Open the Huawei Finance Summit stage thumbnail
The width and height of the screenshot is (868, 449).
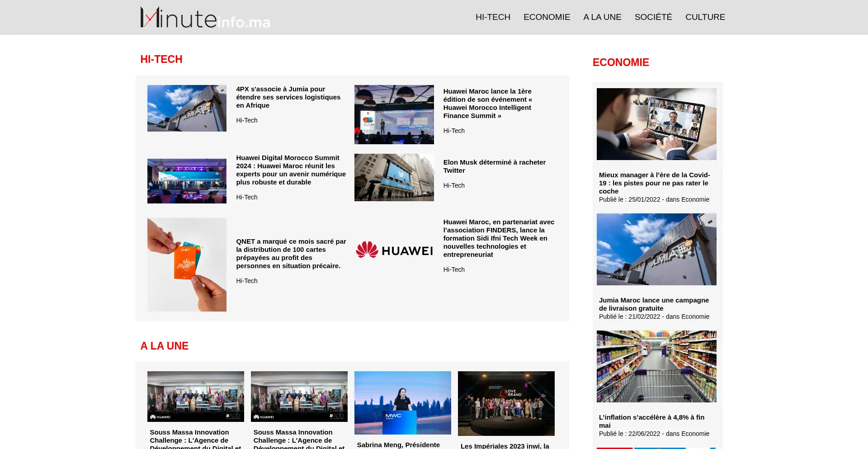pos(394,114)
